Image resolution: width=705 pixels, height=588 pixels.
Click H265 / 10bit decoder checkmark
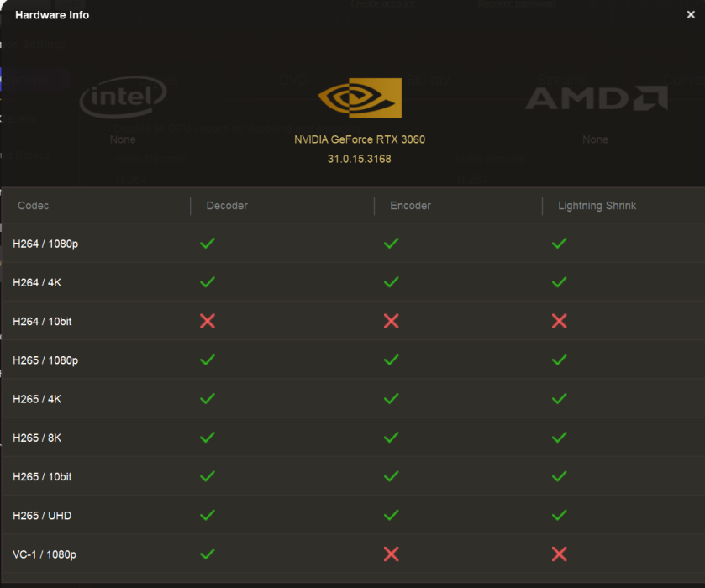[208, 476]
